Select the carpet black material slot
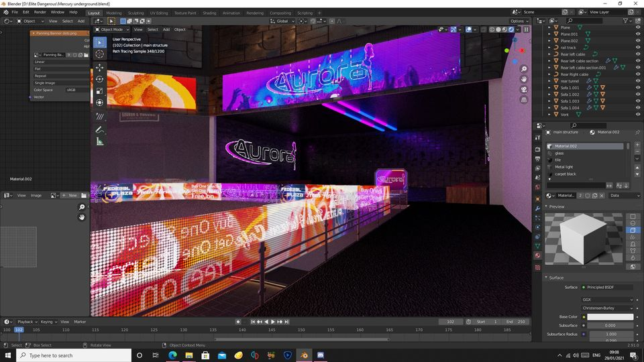Screen dimensions: 644x362 [585, 174]
